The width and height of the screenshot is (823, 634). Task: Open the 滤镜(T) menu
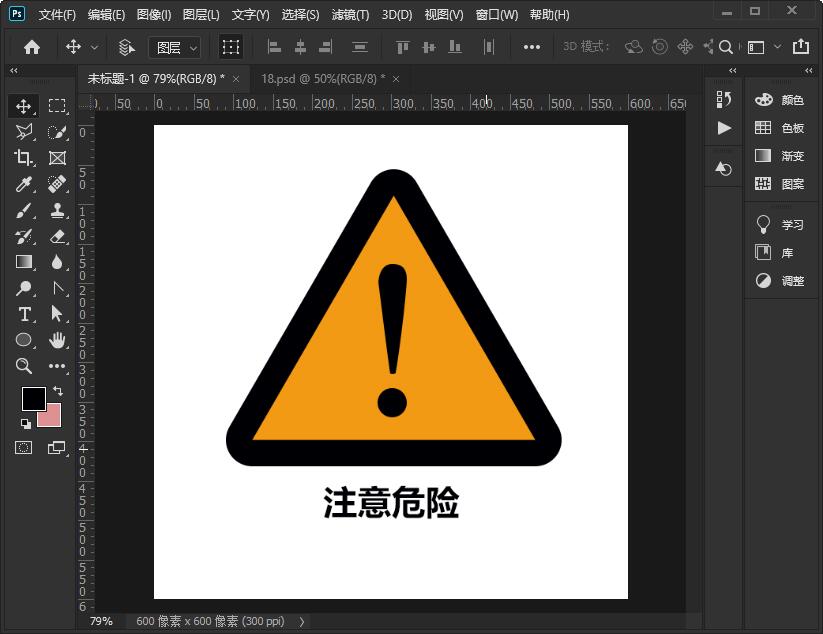(350, 15)
